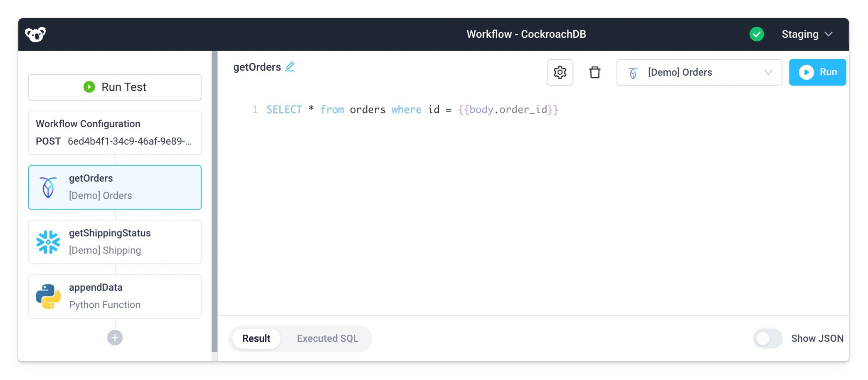Screen dimensions: 868x380
Task: Enable the Show JSON toggle
Action: 767,338
